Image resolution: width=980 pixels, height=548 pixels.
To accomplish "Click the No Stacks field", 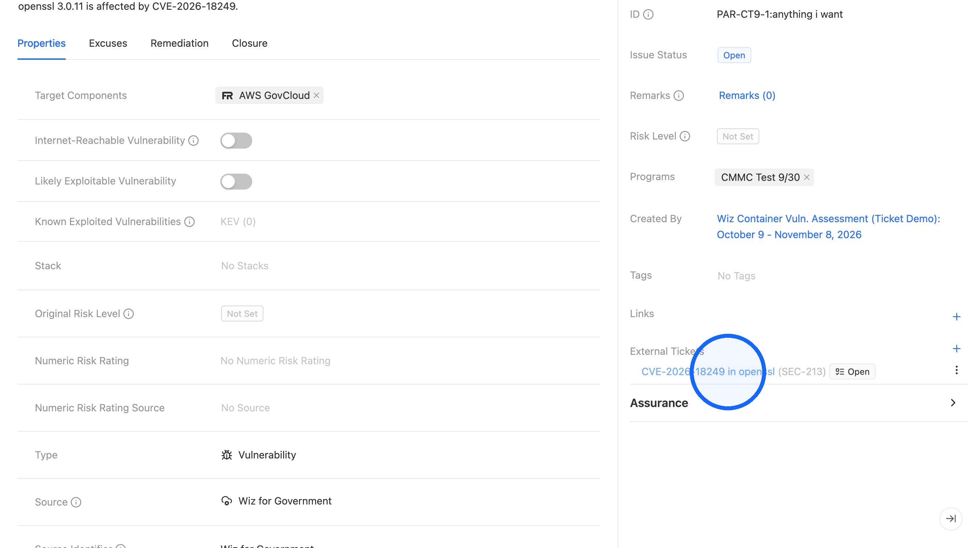I will pyautogui.click(x=245, y=266).
